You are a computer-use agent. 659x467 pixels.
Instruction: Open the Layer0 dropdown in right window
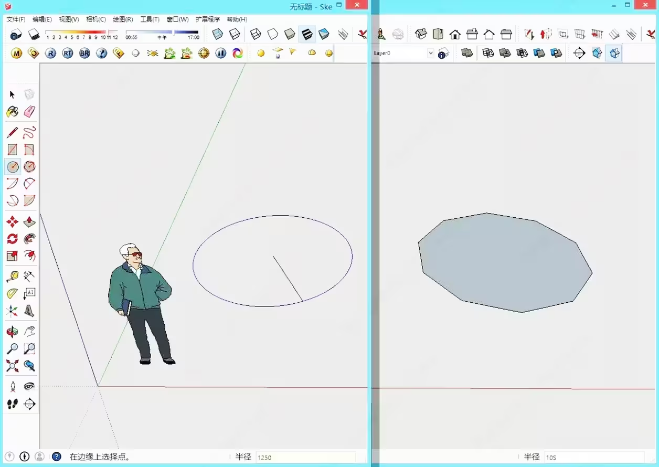[430, 53]
